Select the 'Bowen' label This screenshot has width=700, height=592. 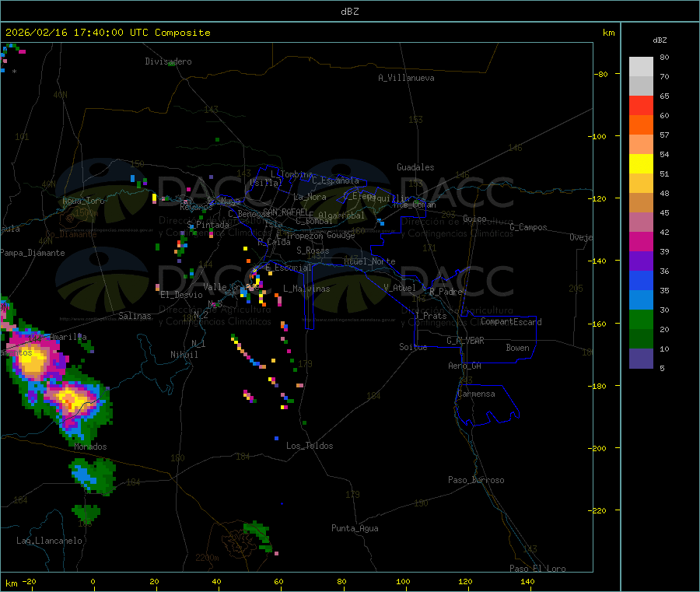click(x=517, y=348)
